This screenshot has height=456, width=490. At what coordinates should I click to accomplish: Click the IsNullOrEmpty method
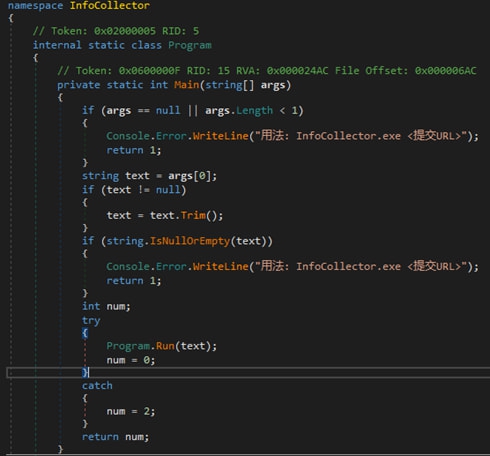[190, 241]
